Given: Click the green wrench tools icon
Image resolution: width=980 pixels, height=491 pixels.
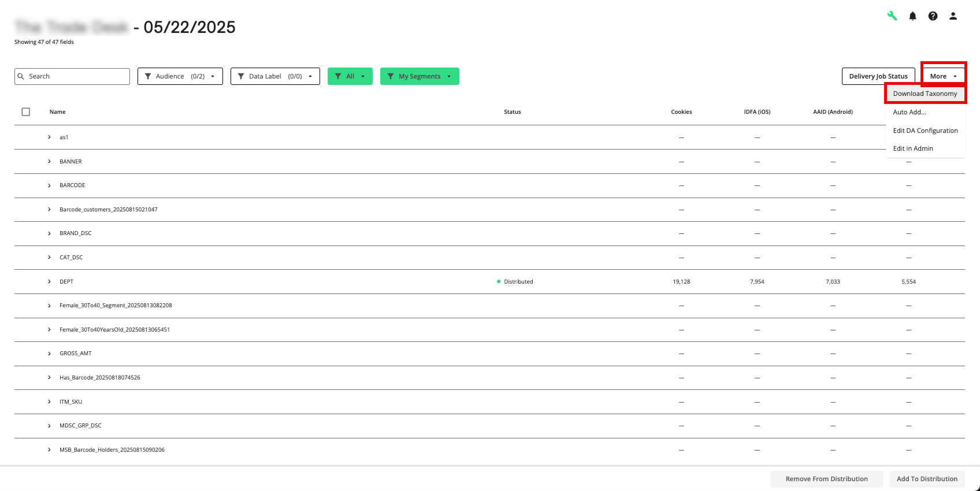Looking at the screenshot, I should click(892, 16).
